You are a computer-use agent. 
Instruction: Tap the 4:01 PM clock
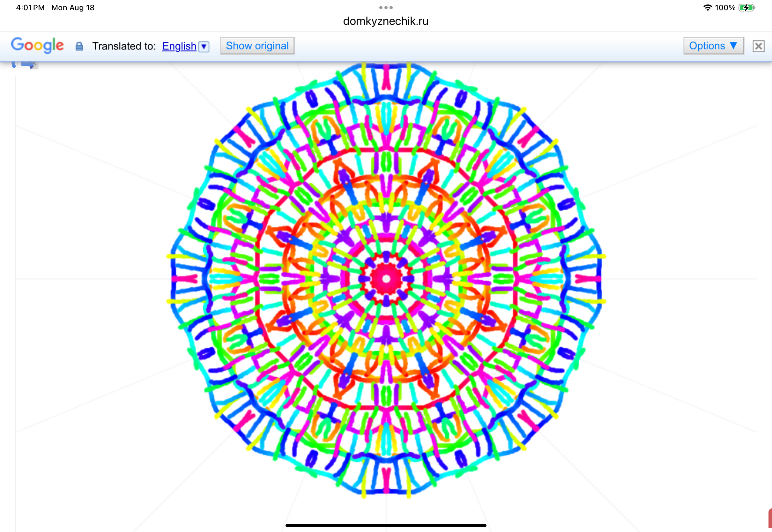30,7
